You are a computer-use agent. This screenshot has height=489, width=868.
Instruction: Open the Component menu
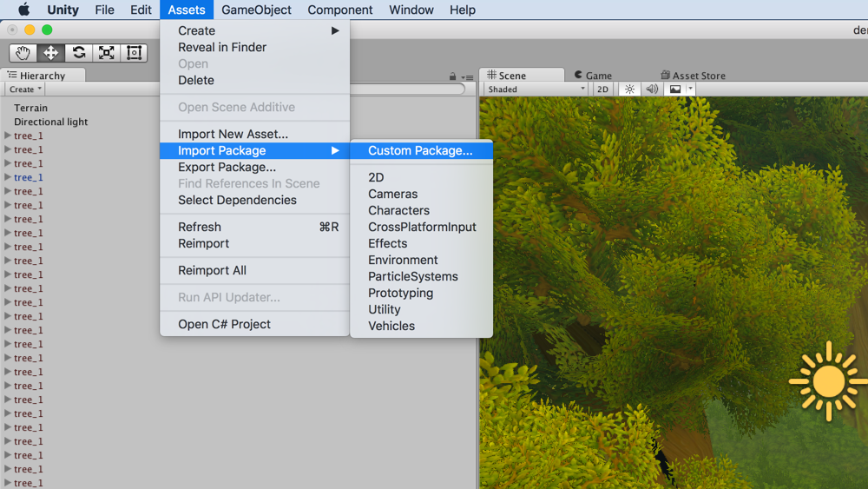click(340, 10)
